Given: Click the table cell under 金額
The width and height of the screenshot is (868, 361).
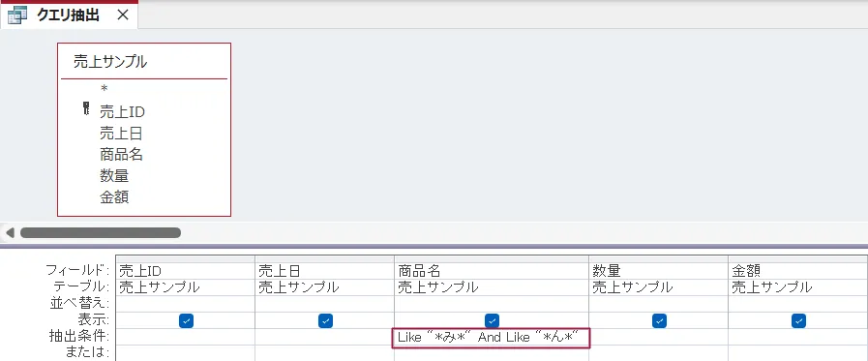Looking at the screenshot, I should click(797, 287).
